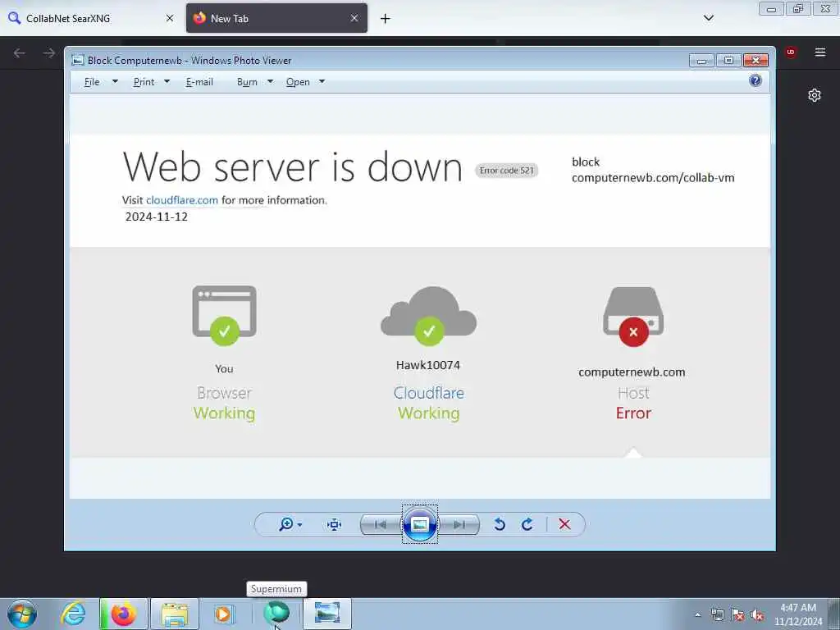
Task: Maximize the Photo Viewer window
Action: (728, 60)
